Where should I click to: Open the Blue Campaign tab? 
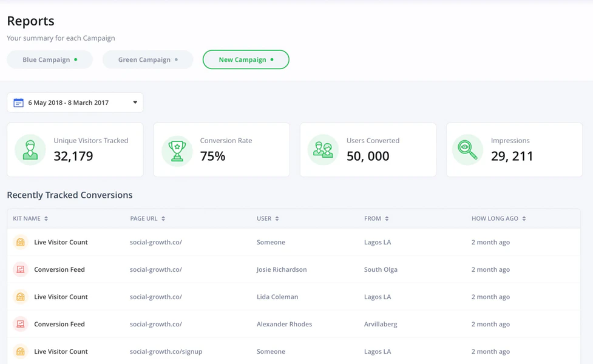(x=50, y=59)
